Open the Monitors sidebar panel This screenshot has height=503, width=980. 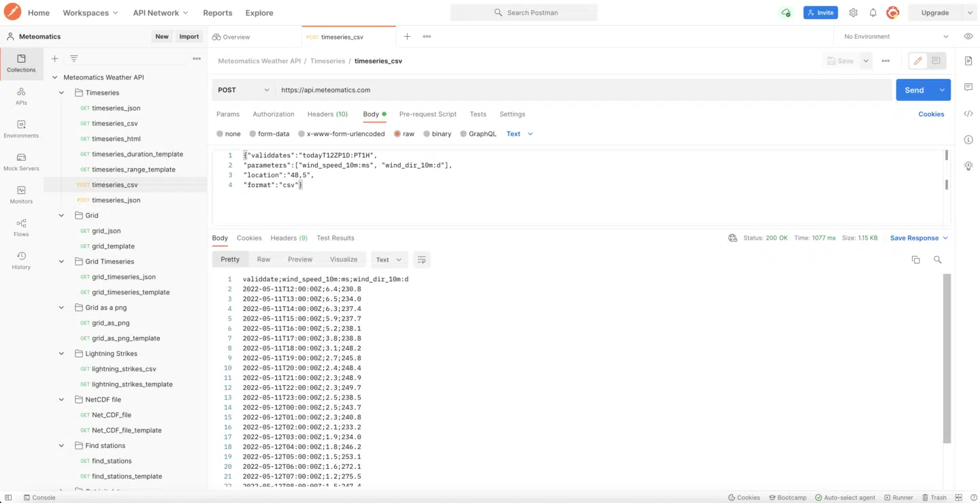click(x=21, y=195)
